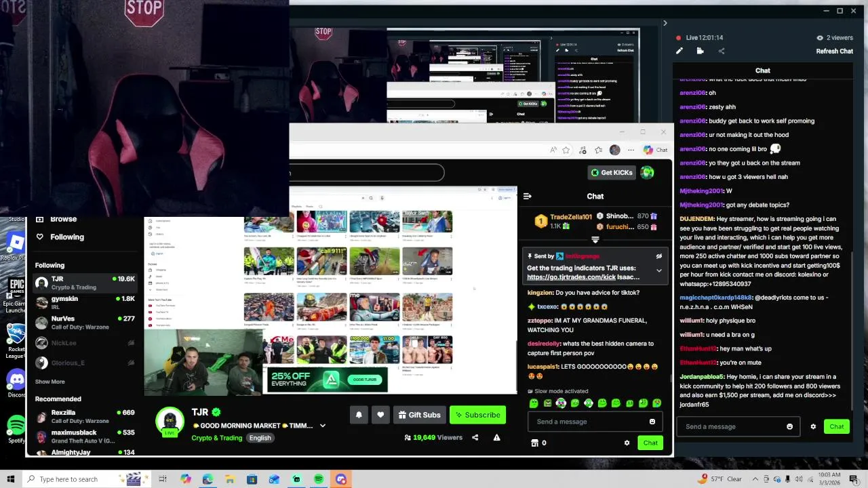Collapse Kick chat with the arrow icon
Viewport: 868px width, 488px height.
(528, 196)
